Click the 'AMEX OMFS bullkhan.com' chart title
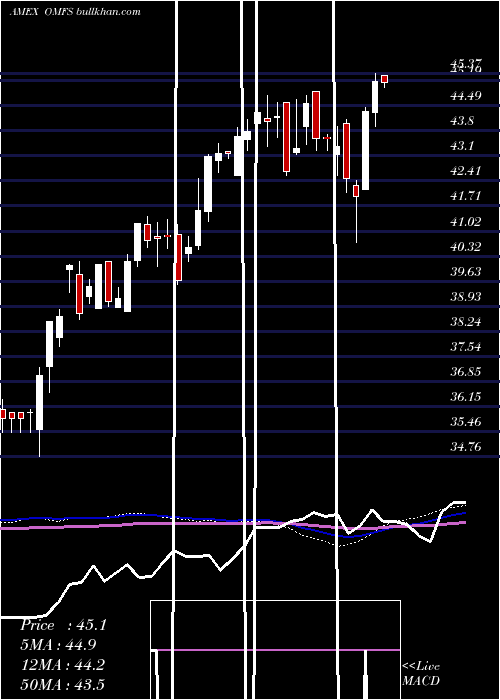500x700 pixels. pyautogui.click(x=75, y=12)
